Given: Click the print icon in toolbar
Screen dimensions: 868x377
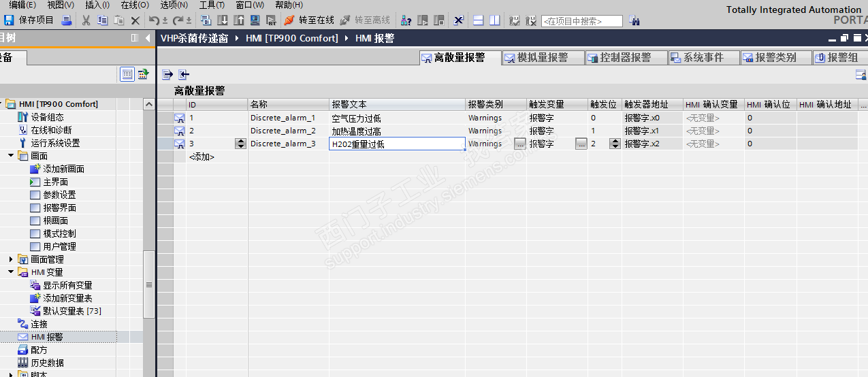Looking at the screenshot, I should click(x=67, y=20).
